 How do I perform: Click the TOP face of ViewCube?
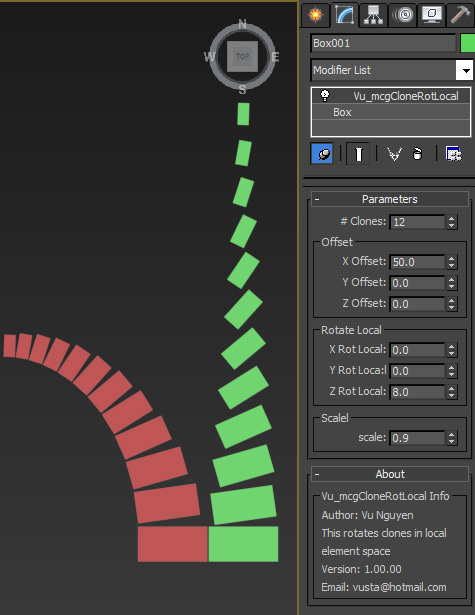click(242, 56)
